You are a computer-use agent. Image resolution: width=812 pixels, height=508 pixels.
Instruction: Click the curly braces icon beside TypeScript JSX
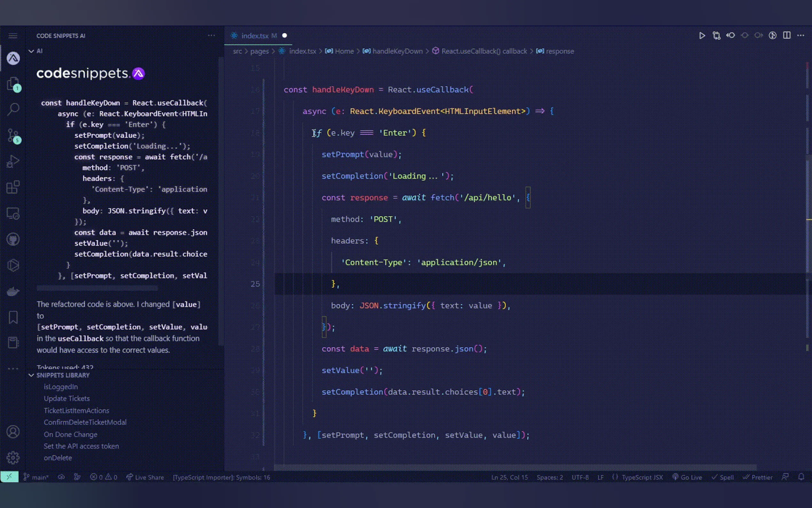[x=615, y=477]
